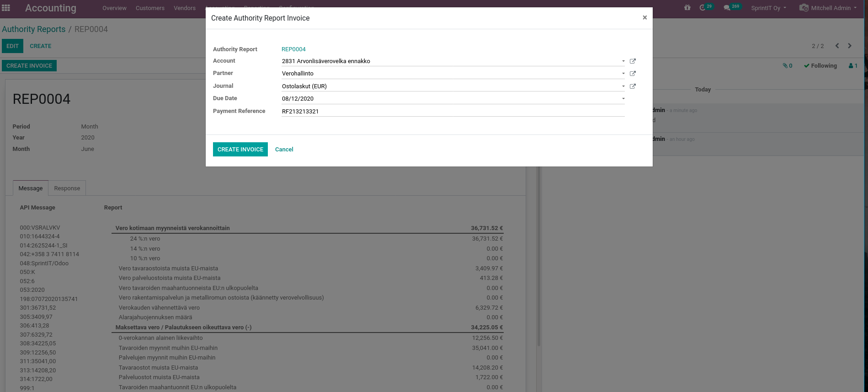
Task: Click the 34,225.05 € amount
Action: point(487,327)
